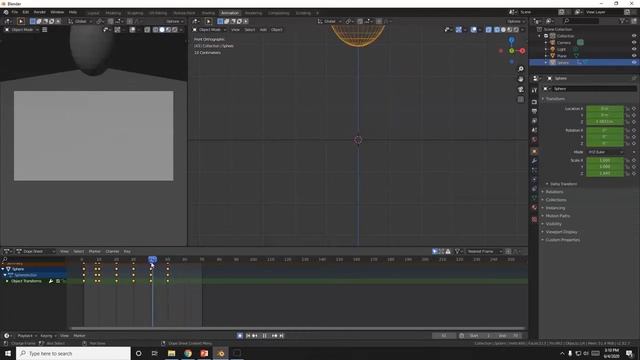Open the File menu
Screen dimensions: 640x360
pyautogui.click(x=15, y=12)
